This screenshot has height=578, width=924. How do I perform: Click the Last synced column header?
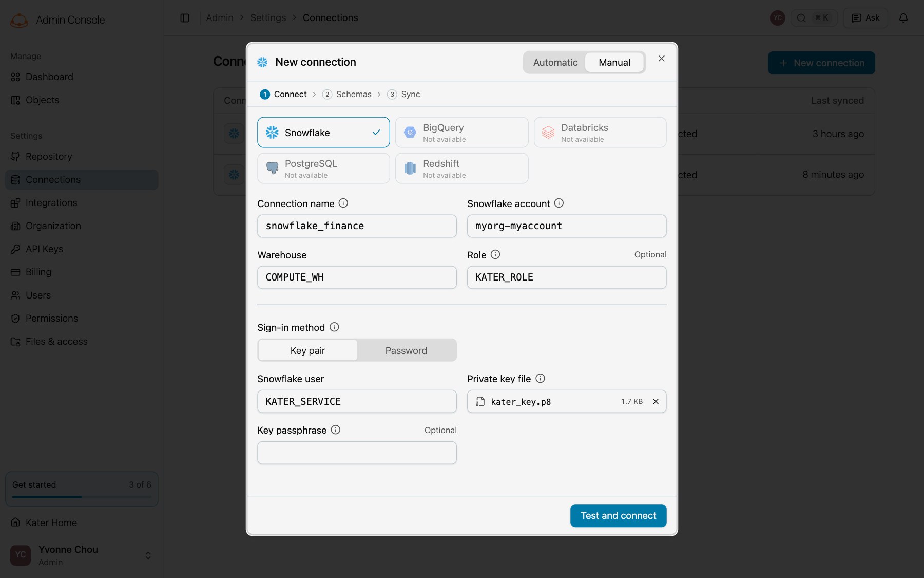(x=837, y=101)
